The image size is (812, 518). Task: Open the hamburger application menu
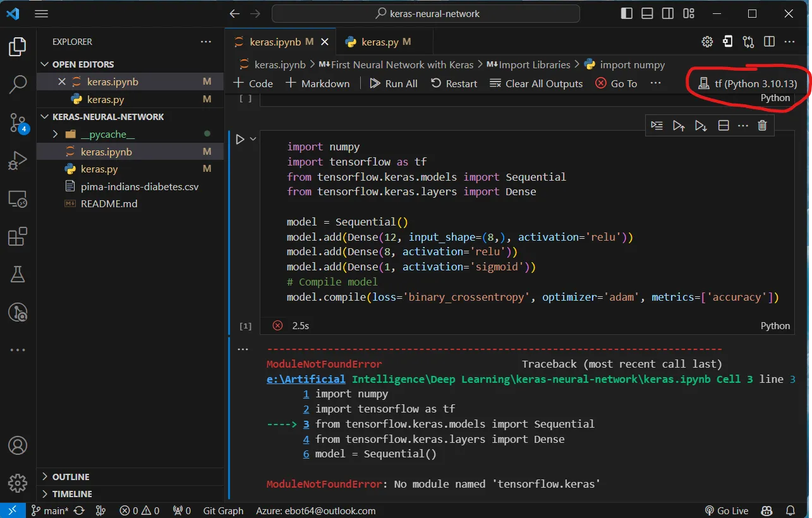[41, 13]
